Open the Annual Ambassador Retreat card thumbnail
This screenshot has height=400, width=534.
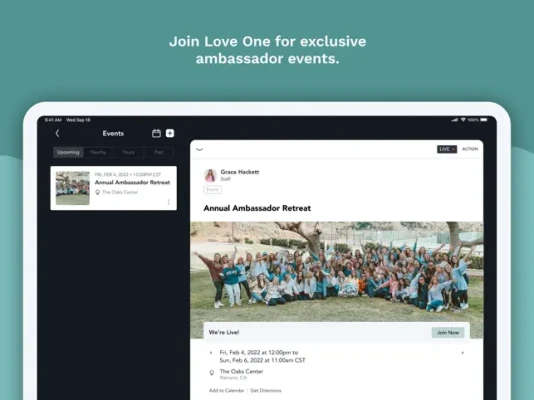[x=73, y=188]
